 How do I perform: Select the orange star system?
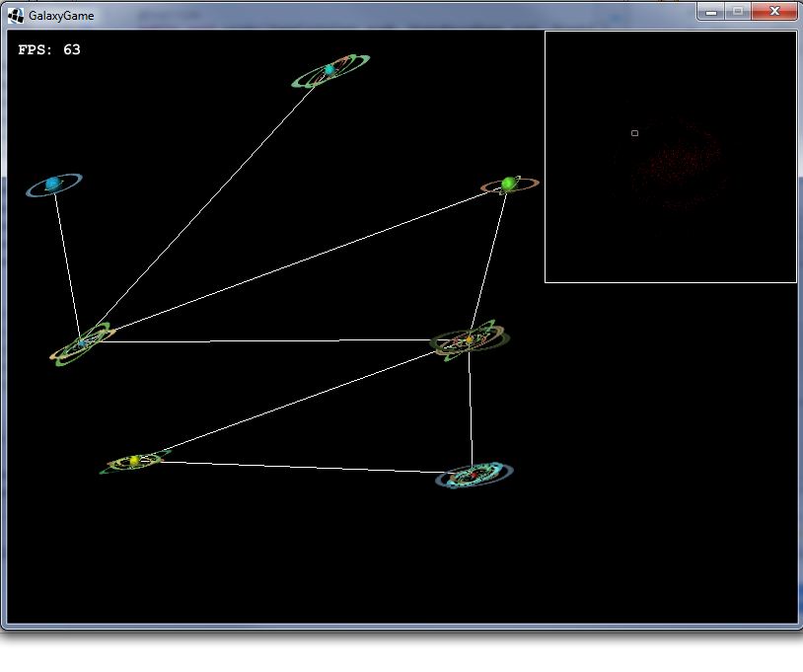pos(470,340)
